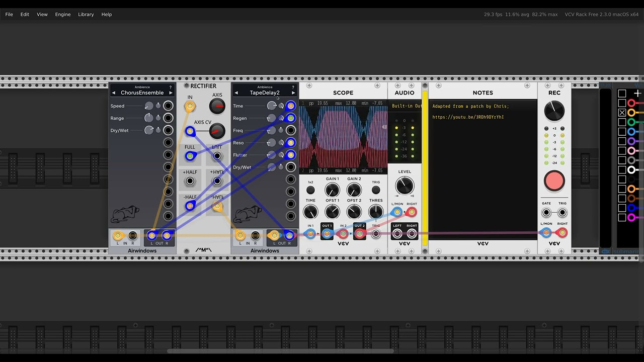
Task: Go to the previous effect before ChorusEnsemble
Action: 114,93
